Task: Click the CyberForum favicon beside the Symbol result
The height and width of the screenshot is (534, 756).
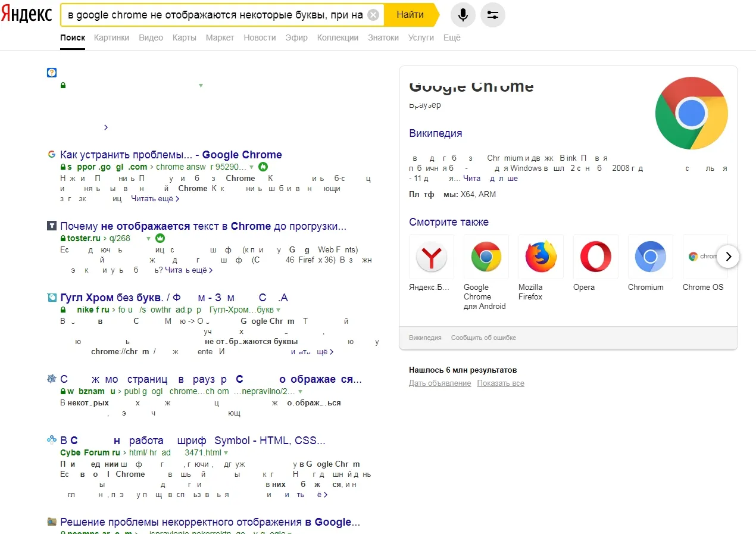Action: coord(52,441)
